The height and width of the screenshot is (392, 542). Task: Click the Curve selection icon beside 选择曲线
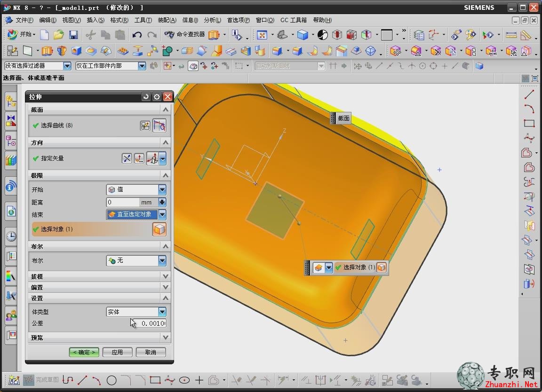point(159,125)
